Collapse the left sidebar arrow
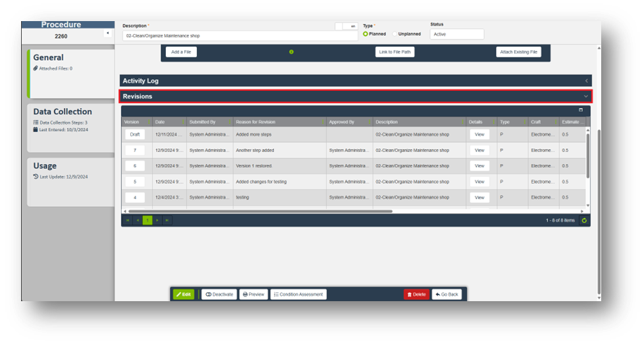The image size is (644, 344). pyautogui.click(x=108, y=33)
